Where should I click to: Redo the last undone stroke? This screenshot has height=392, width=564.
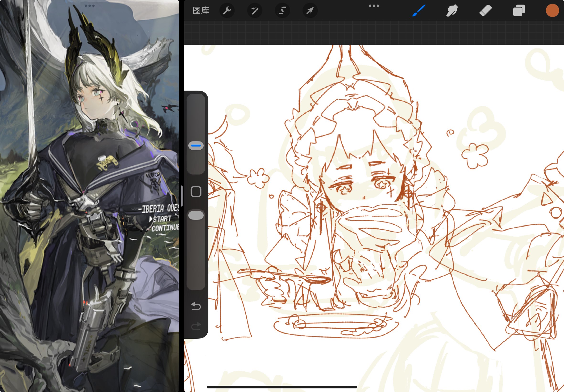pyautogui.click(x=196, y=326)
